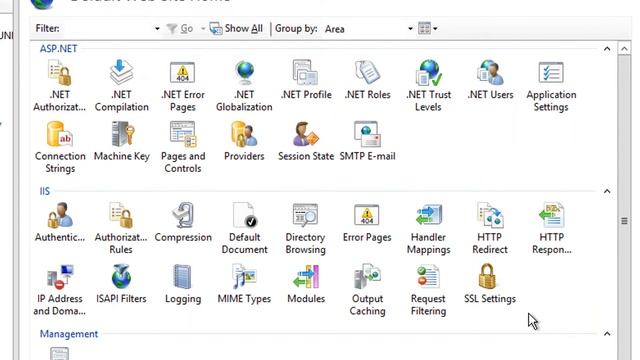Open the MIME Types feature

point(244,284)
